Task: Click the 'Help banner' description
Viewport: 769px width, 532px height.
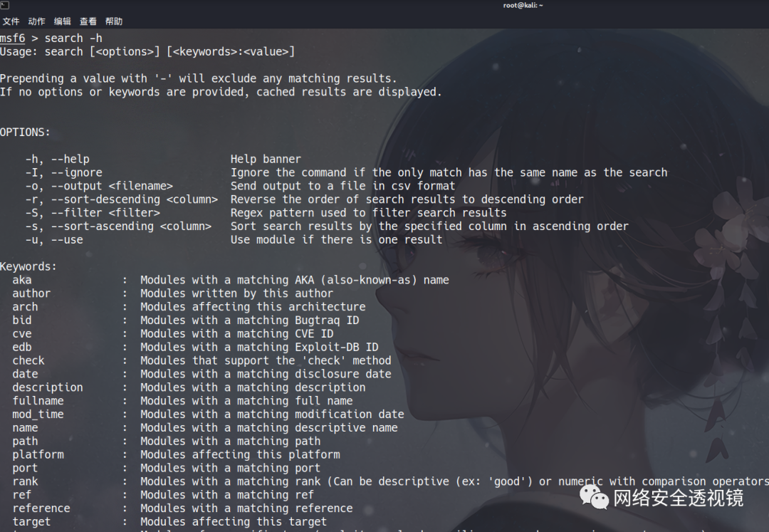Action: (266, 160)
